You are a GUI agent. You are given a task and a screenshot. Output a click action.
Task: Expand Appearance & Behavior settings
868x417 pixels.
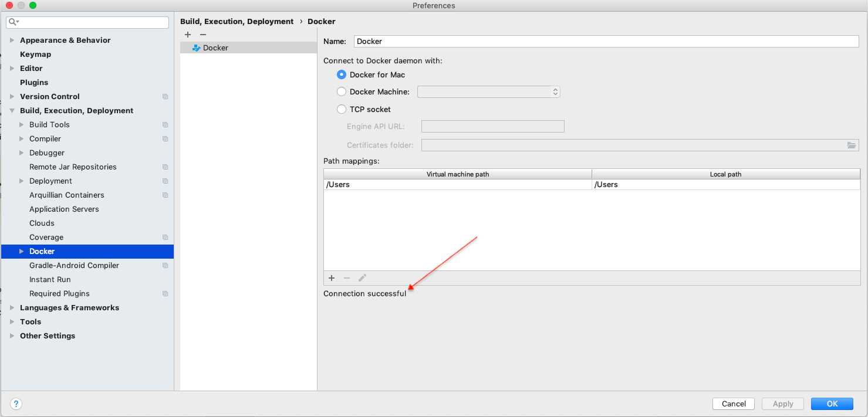12,40
